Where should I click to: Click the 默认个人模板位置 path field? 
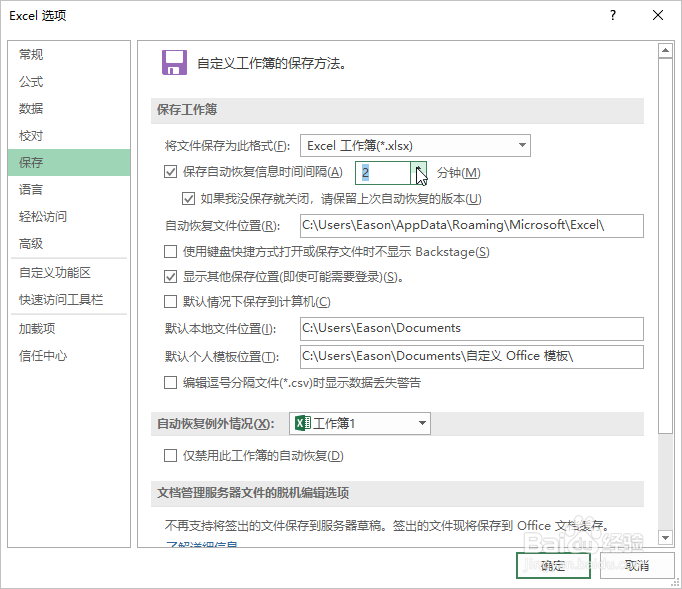(472, 357)
